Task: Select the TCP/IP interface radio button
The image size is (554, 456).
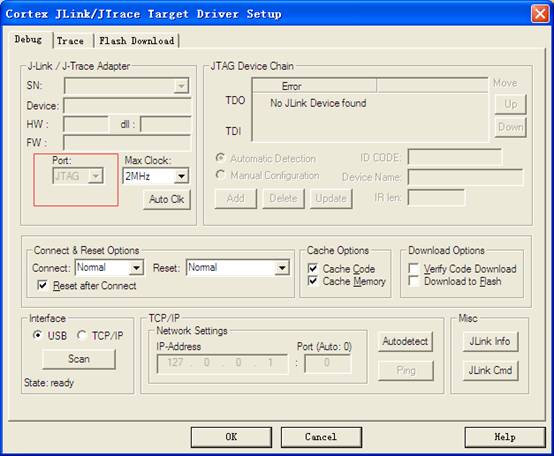Action: point(82,334)
